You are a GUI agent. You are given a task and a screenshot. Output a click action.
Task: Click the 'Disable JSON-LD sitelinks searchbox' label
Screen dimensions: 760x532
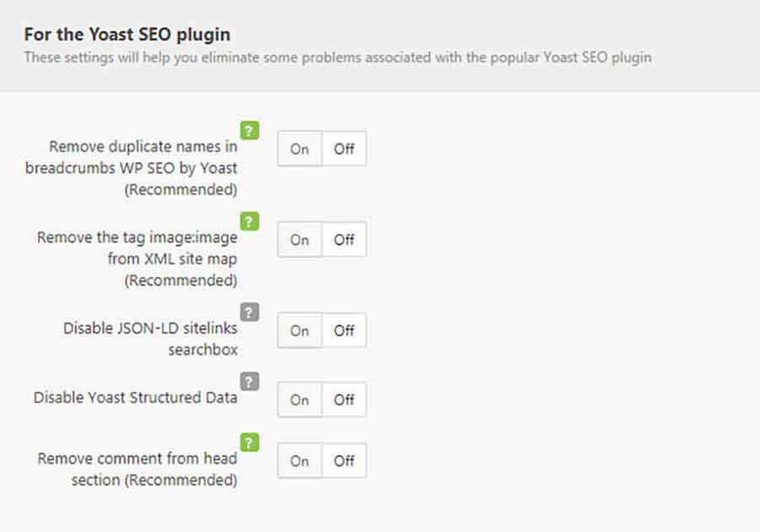pyautogui.click(x=150, y=339)
